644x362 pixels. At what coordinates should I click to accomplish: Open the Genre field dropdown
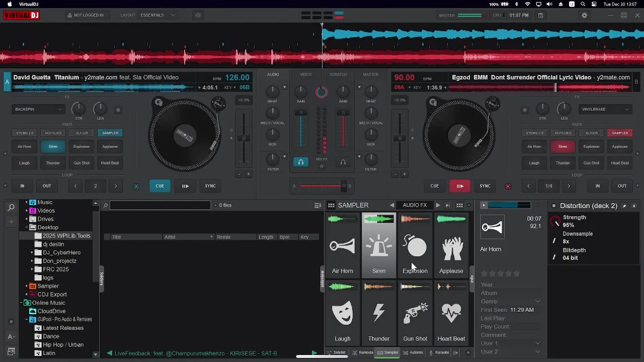537,302
